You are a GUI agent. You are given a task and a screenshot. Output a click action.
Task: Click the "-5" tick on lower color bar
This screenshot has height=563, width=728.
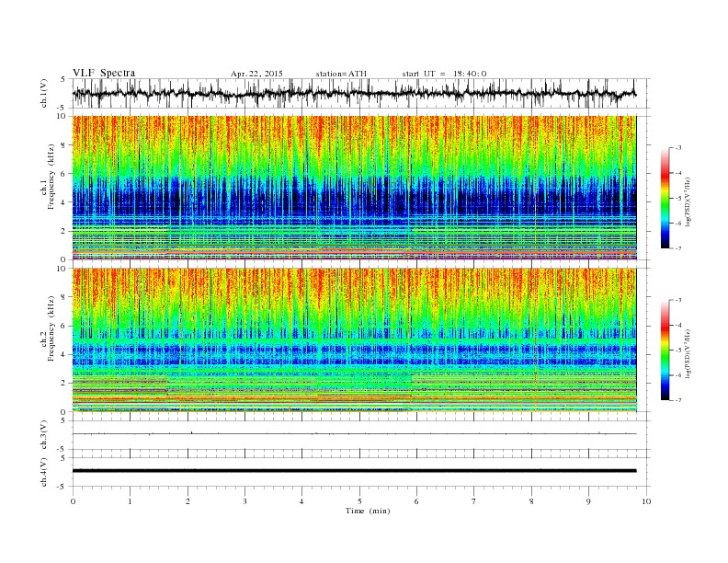(x=677, y=350)
